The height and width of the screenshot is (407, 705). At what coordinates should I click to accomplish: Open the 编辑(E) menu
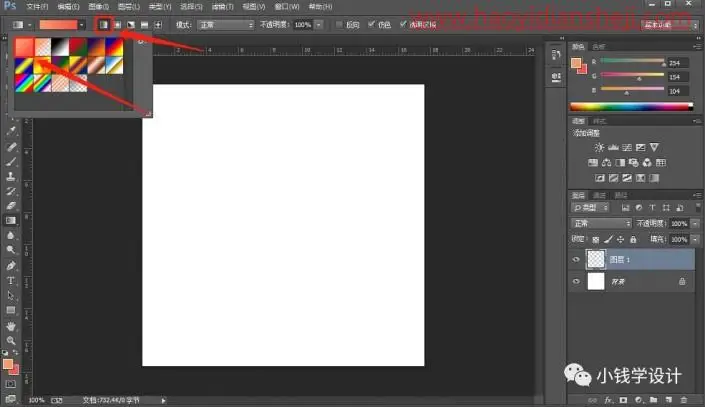pyautogui.click(x=68, y=7)
